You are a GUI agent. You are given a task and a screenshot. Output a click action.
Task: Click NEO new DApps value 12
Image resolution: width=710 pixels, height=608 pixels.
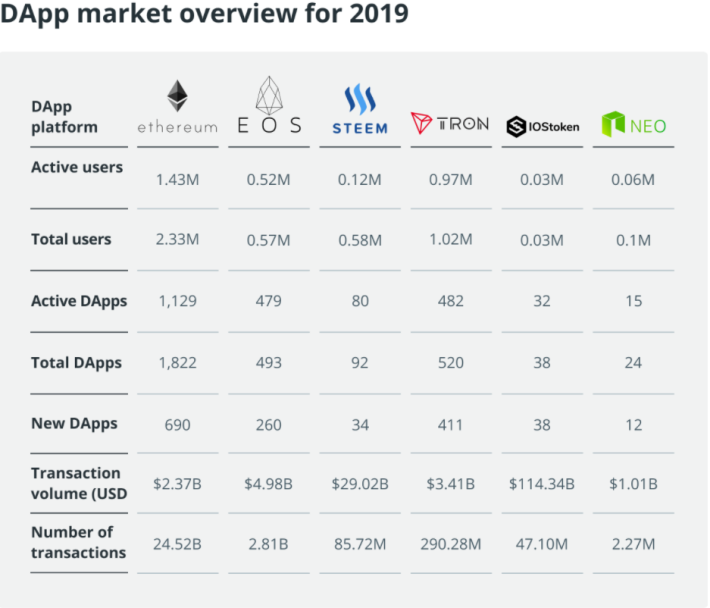pyautogui.click(x=633, y=425)
